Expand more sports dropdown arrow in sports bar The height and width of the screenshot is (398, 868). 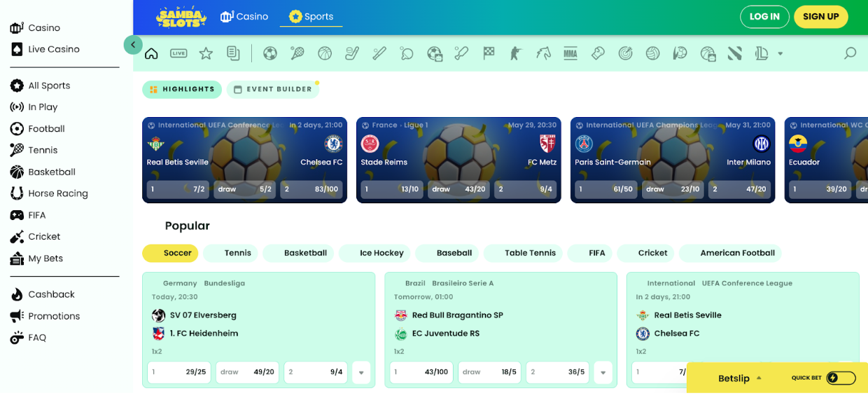[780, 54]
